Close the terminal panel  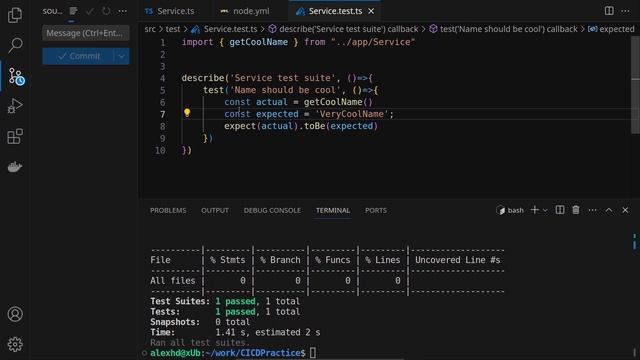(x=625, y=210)
